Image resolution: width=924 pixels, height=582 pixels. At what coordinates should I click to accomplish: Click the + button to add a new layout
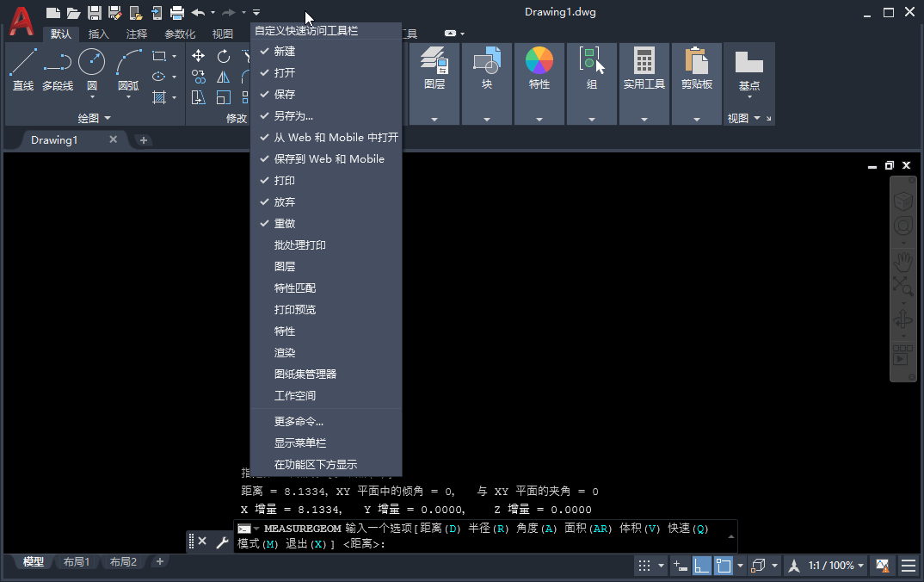pos(160,561)
